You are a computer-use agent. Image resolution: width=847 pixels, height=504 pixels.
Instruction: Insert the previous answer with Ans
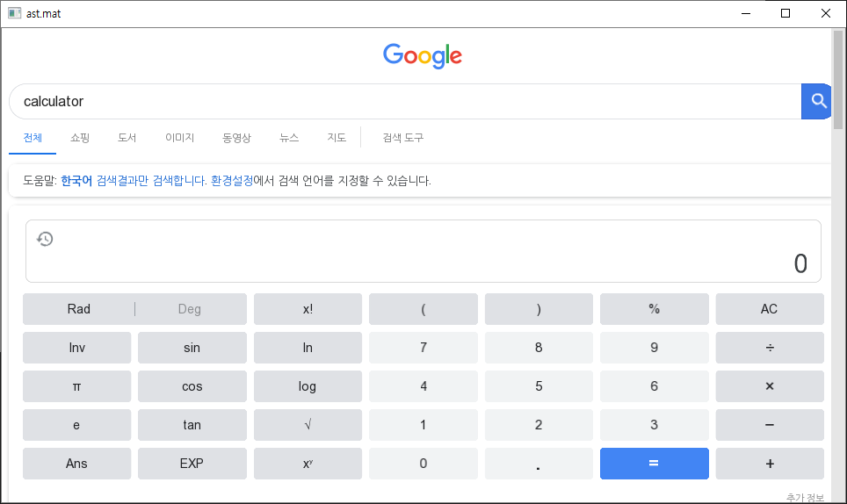76,464
